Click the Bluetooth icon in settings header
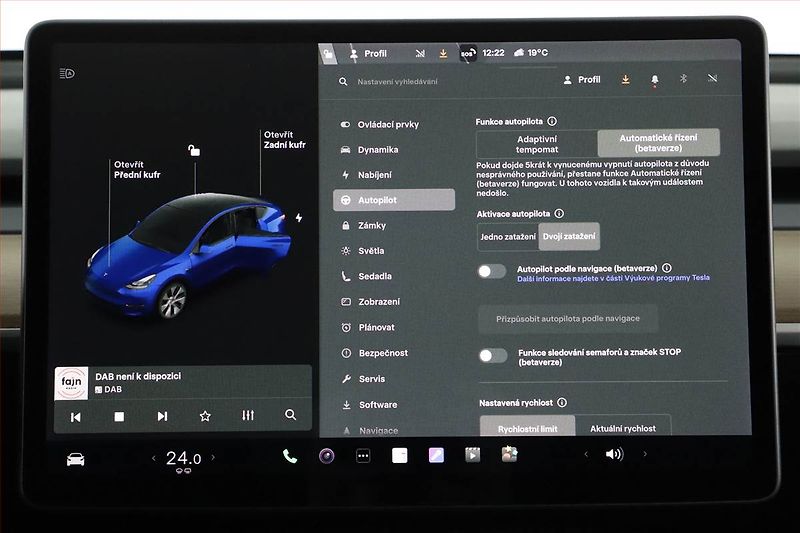 tap(684, 79)
